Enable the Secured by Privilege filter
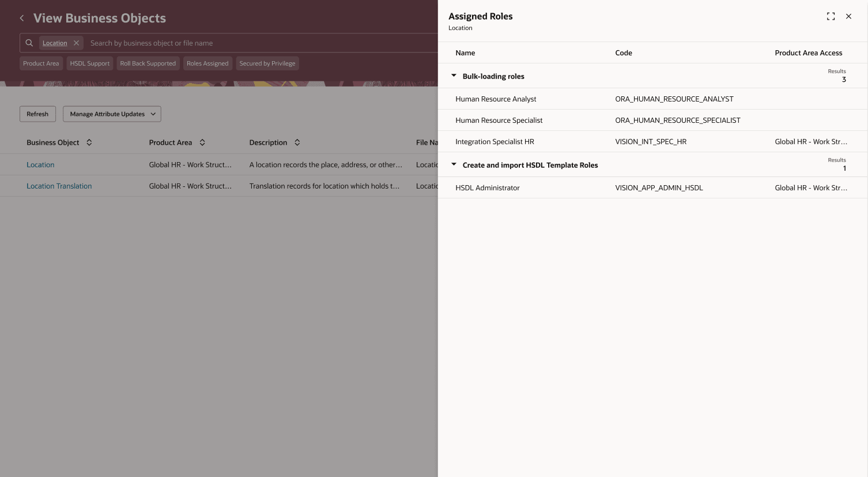Viewport: 868px width, 477px height. pos(267,63)
